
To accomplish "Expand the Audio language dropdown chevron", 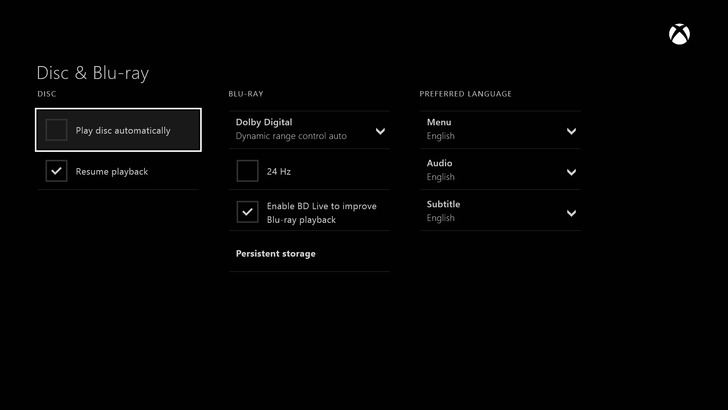I will (x=571, y=171).
